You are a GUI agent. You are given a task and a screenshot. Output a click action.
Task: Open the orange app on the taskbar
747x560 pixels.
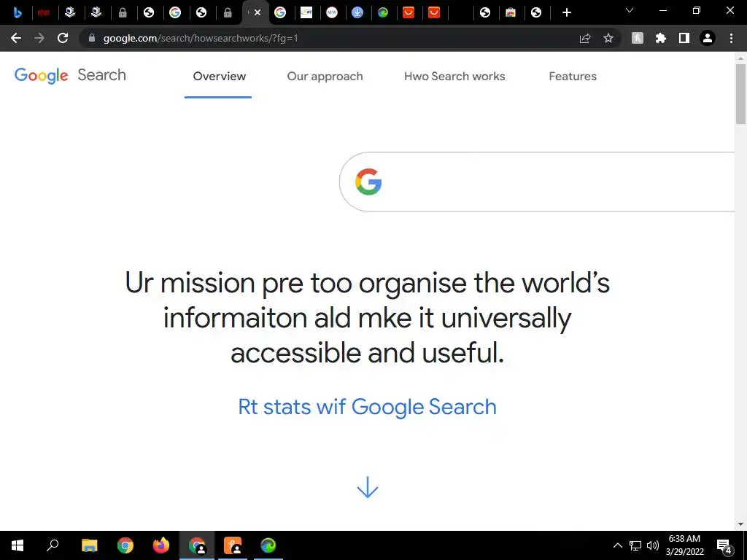233,545
